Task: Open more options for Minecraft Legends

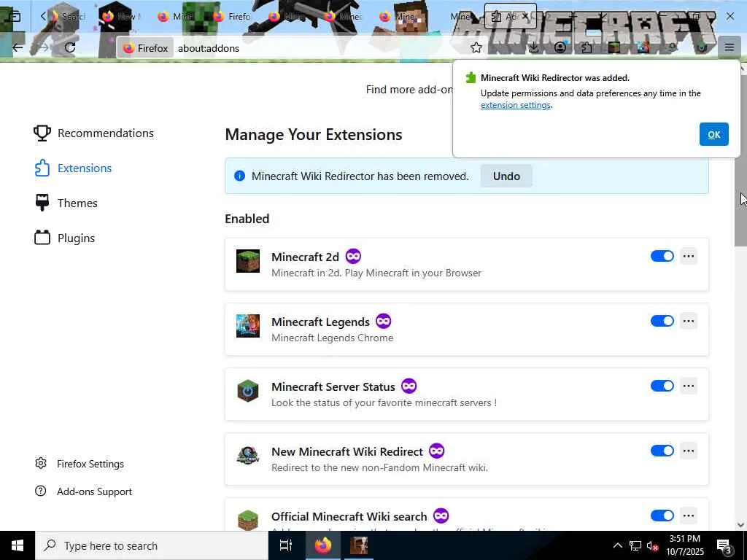Action: click(689, 321)
